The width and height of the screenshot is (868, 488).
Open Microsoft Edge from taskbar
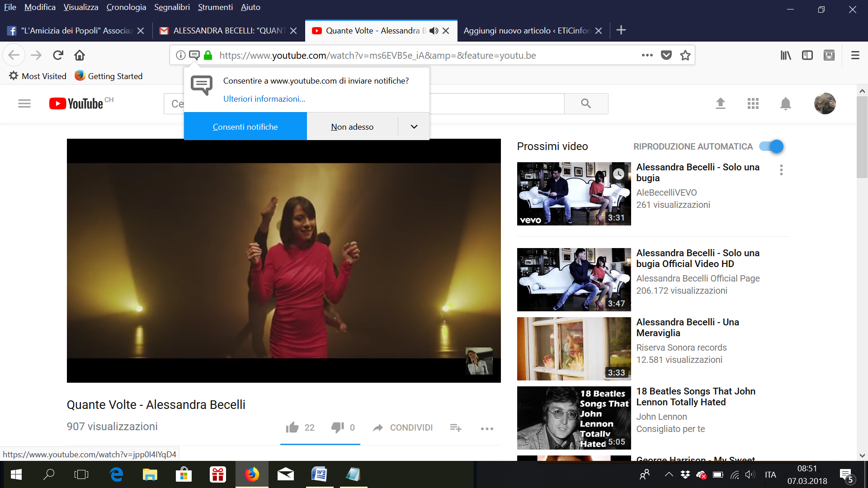pos(116,474)
